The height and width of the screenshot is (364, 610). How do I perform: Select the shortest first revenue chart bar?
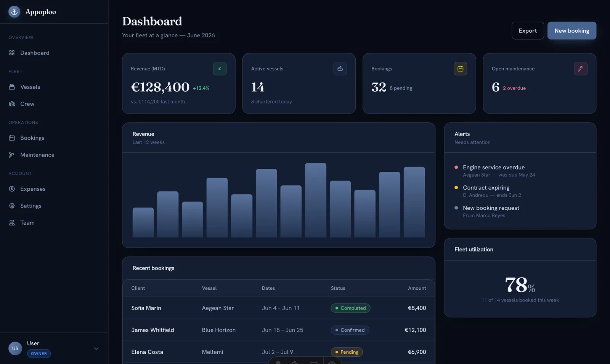[x=143, y=222]
